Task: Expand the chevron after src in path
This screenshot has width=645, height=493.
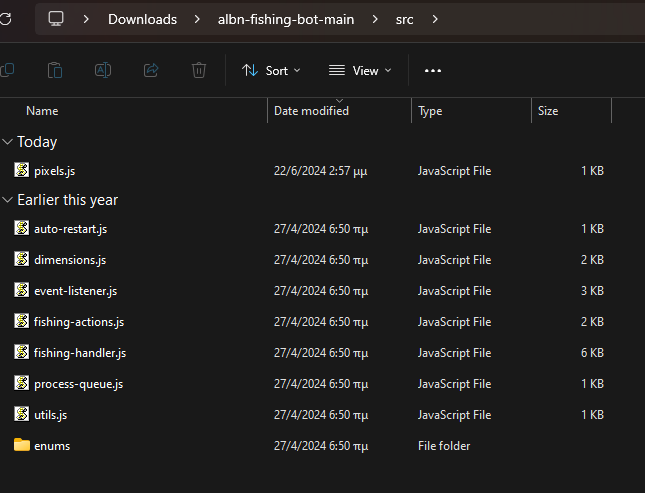Action: pyautogui.click(x=435, y=19)
